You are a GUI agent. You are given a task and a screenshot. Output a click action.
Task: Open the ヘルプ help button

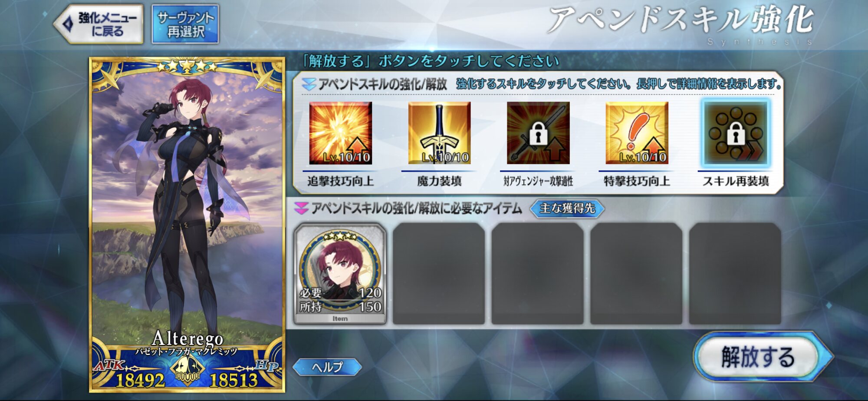coord(327,367)
